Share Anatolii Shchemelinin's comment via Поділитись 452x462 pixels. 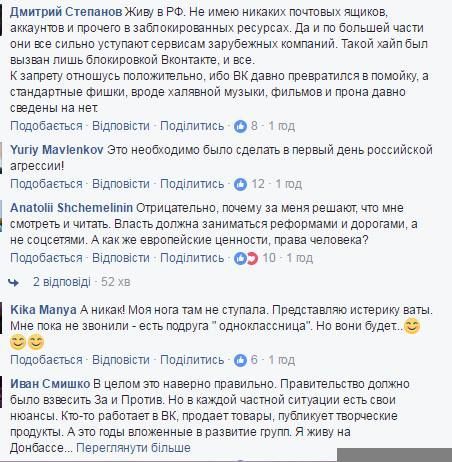pos(192,258)
